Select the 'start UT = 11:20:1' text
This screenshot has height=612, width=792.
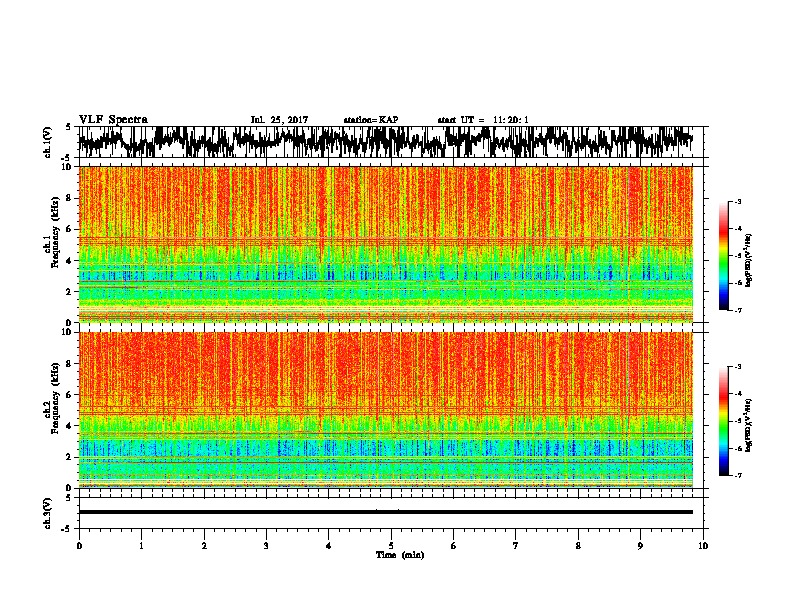click(483, 120)
